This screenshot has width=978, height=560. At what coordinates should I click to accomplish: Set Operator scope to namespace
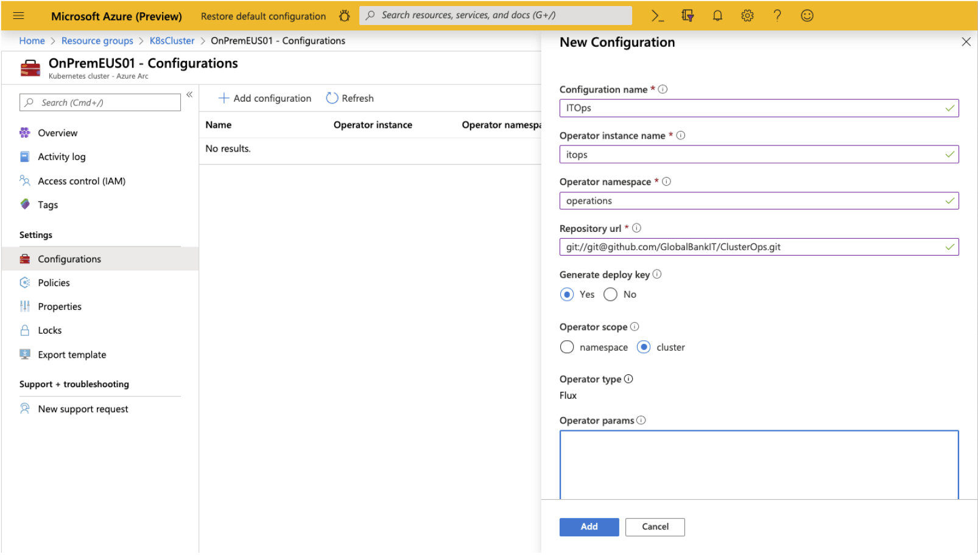566,347
